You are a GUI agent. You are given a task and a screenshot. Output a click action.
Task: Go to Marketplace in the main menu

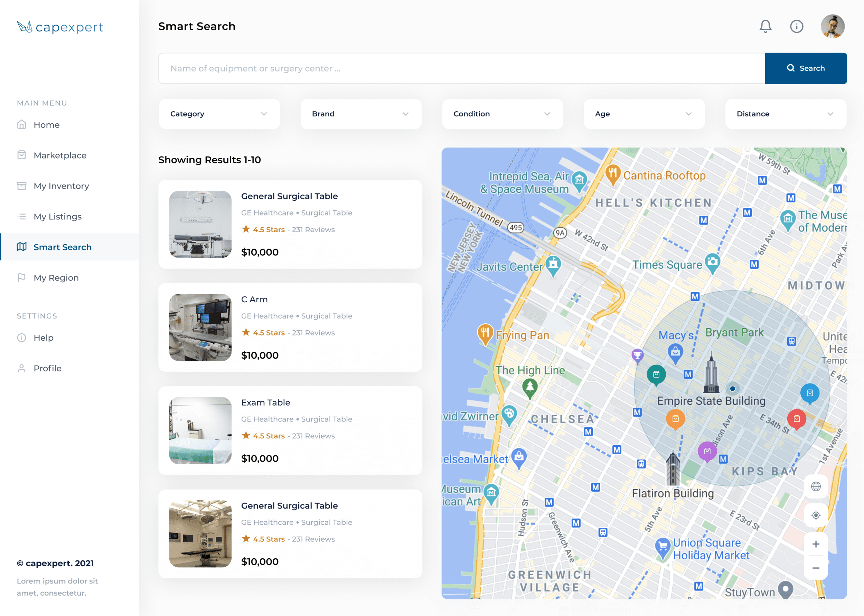click(60, 155)
